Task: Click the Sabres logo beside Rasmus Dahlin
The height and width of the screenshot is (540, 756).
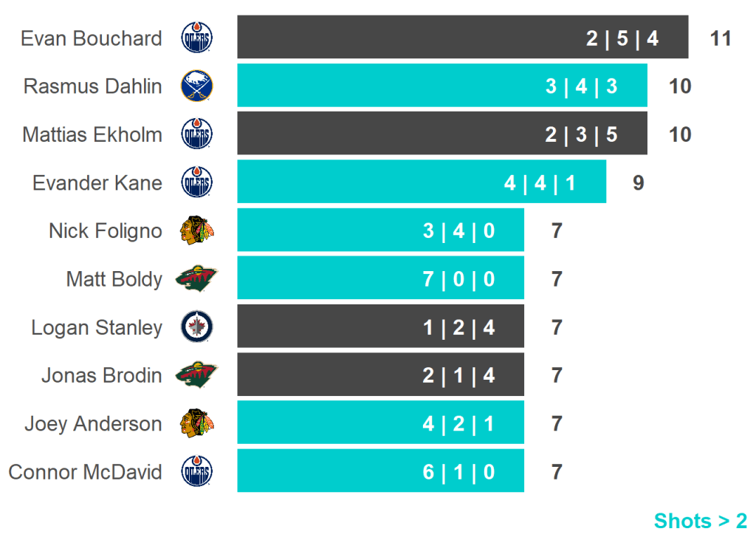Action: pyautogui.click(x=196, y=86)
